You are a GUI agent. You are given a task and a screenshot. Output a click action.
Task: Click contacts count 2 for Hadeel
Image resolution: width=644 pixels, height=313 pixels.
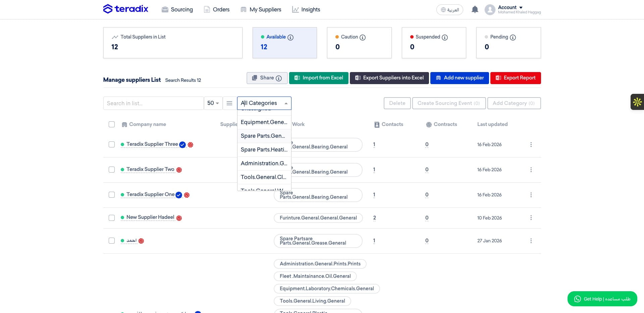(374, 218)
